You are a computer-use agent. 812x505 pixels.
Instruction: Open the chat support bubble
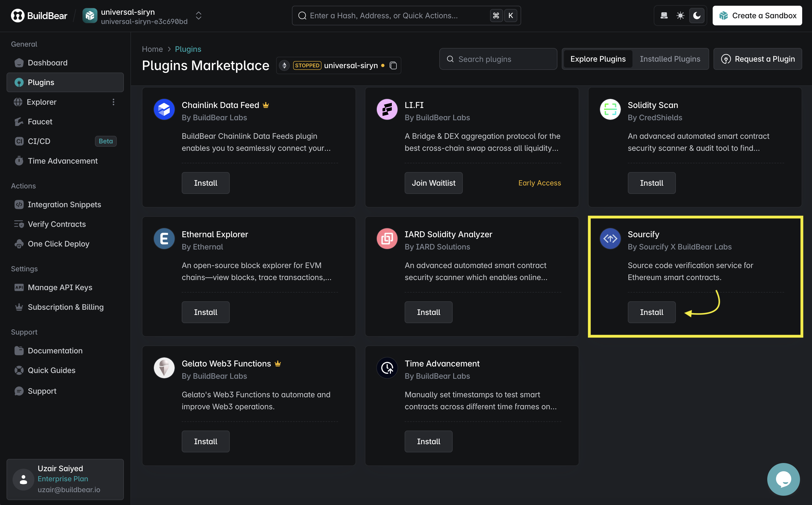[783, 479]
